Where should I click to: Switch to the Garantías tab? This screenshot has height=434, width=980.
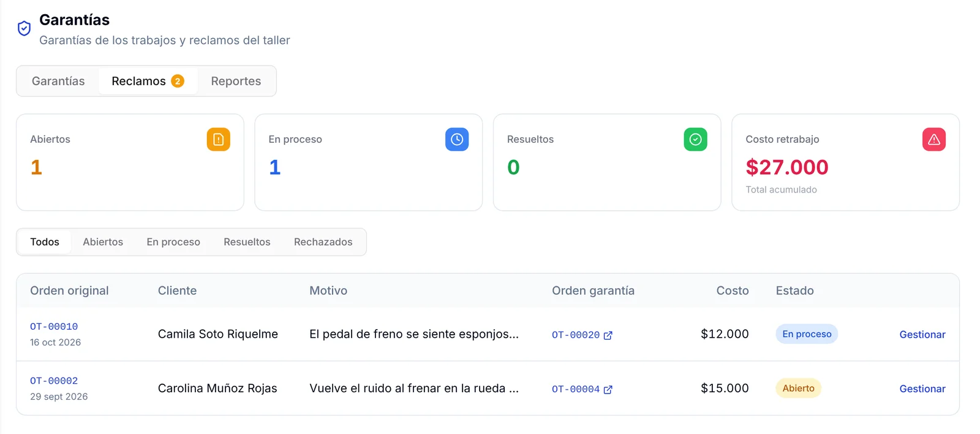click(x=58, y=81)
